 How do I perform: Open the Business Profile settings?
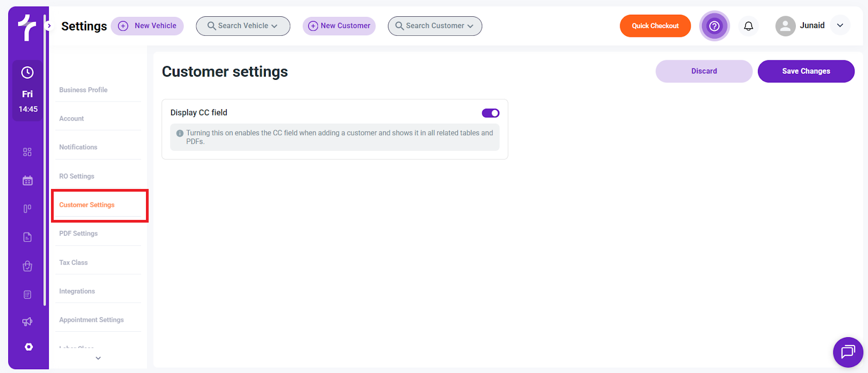(84, 90)
